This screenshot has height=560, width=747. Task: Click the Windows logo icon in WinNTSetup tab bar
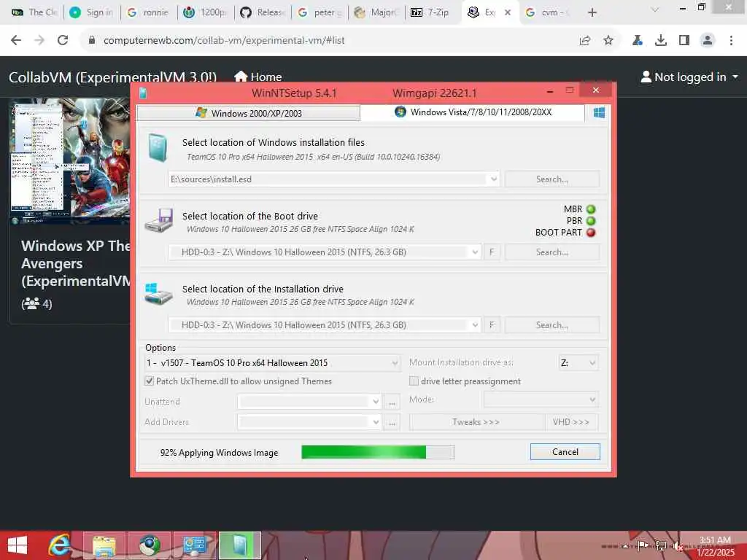pyautogui.click(x=599, y=113)
